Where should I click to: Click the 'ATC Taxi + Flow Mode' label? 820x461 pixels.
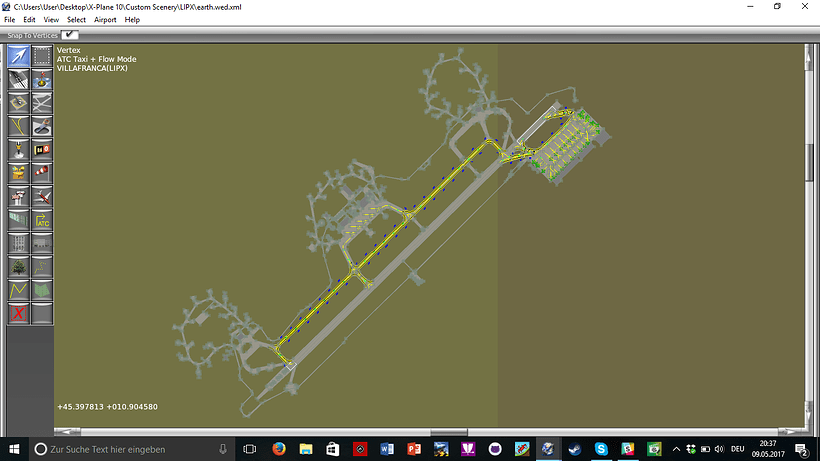(x=97, y=59)
